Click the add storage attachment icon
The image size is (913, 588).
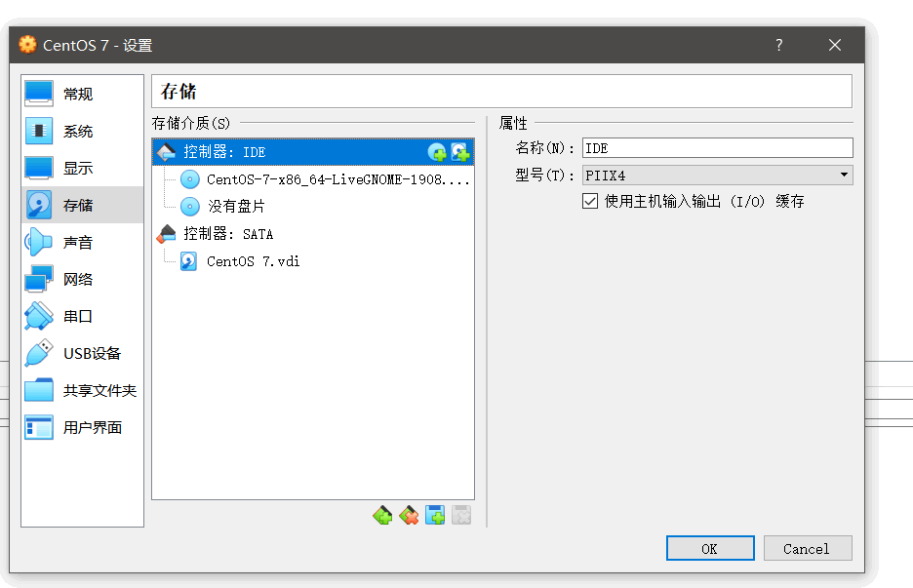435,515
